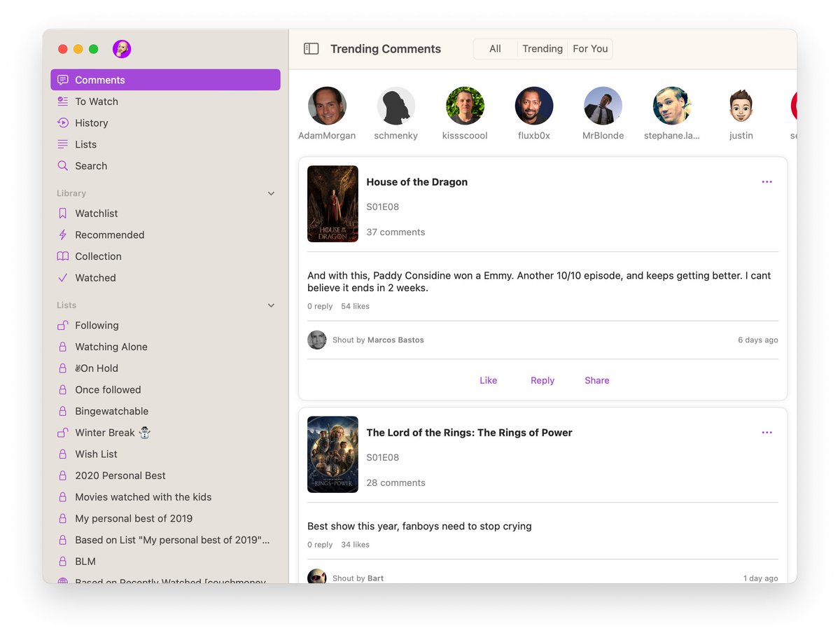The height and width of the screenshot is (640, 840).
Task: Like the House of the Dragon comment
Action: click(489, 381)
